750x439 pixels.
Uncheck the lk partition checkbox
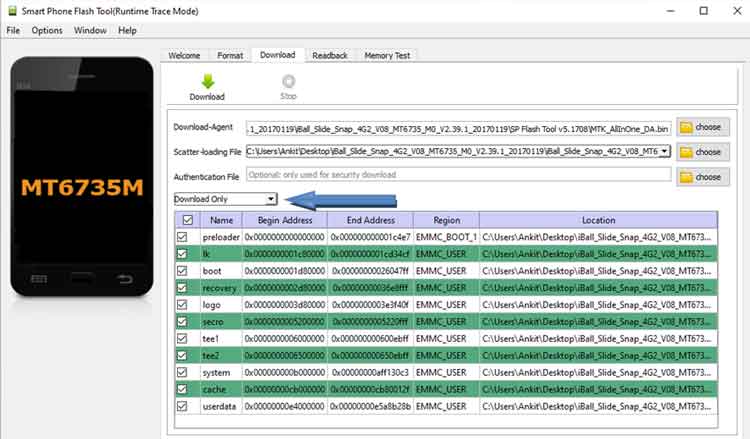coord(182,253)
